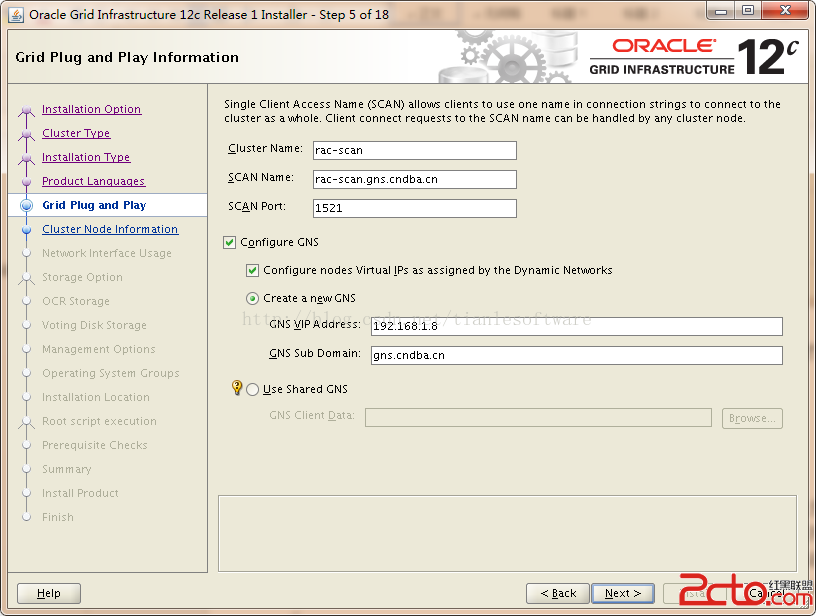The height and width of the screenshot is (616, 816).
Task: Click the Installation Option step marker icon
Action: 27,110
